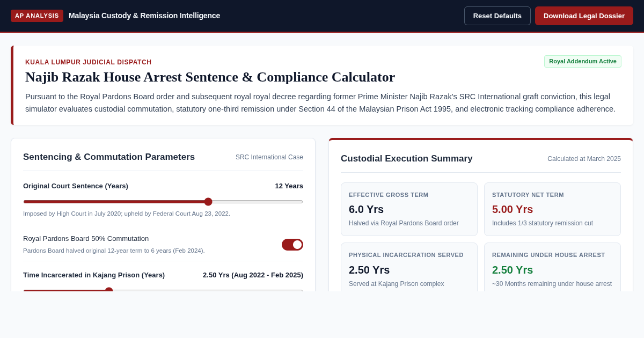Click the Najib Razak House Arrest calculator heading
This screenshot has width=644, height=338.
pyautogui.click(x=210, y=77)
